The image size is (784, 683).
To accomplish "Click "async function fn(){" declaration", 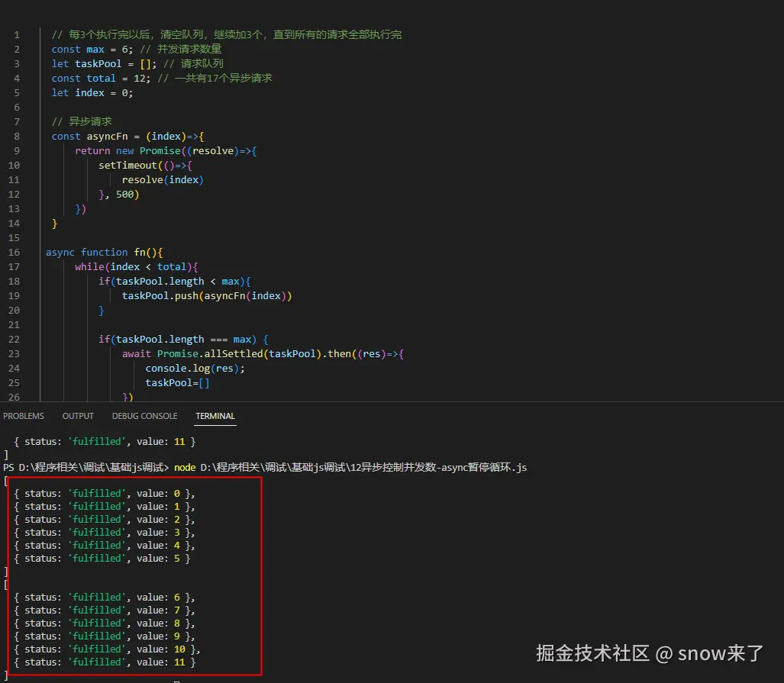I will pos(104,252).
